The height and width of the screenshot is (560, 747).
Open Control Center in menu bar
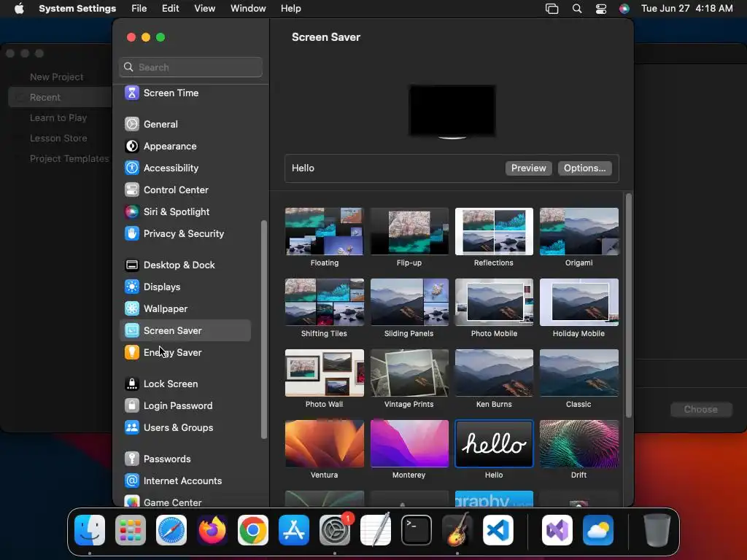tap(601, 9)
